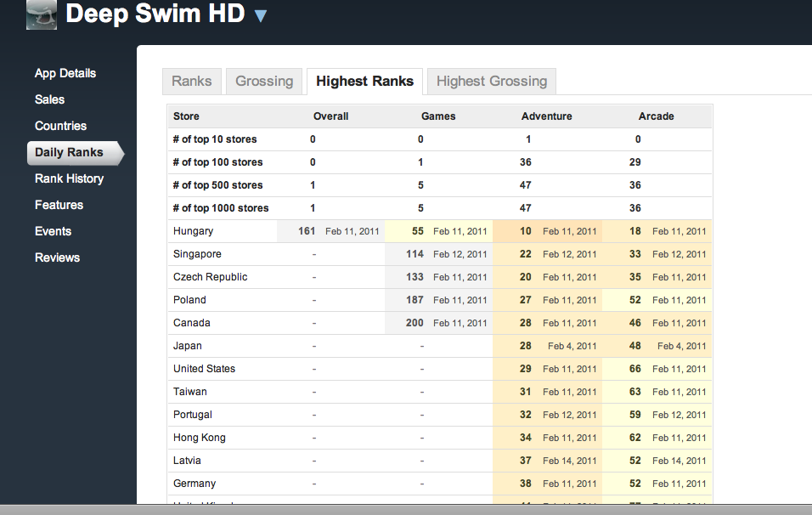Open the Highest Grossing tab
This screenshot has height=515, width=812.
click(492, 82)
